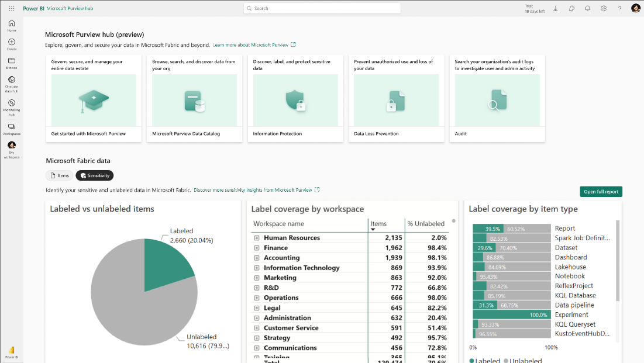Click the Search input field

[x=322, y=8]
